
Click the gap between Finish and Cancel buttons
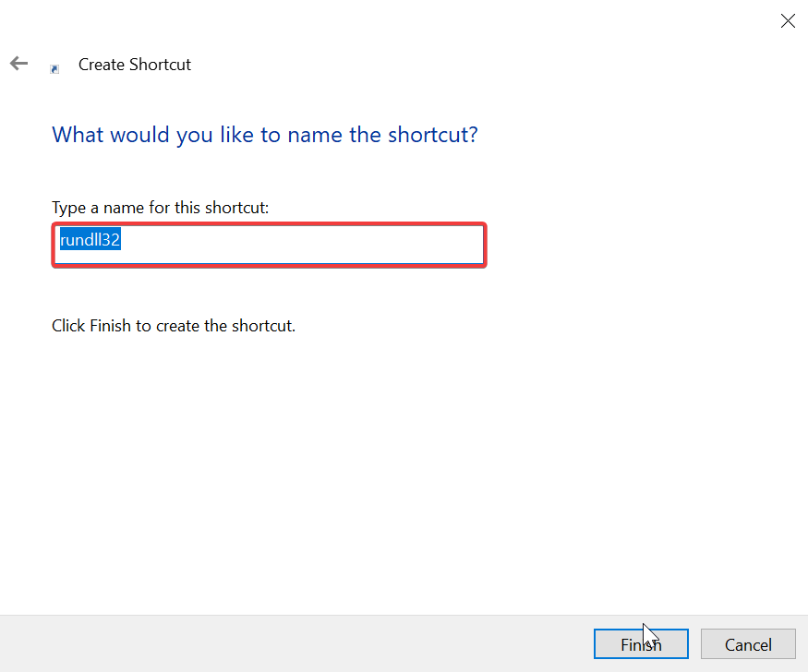point(694,644)
